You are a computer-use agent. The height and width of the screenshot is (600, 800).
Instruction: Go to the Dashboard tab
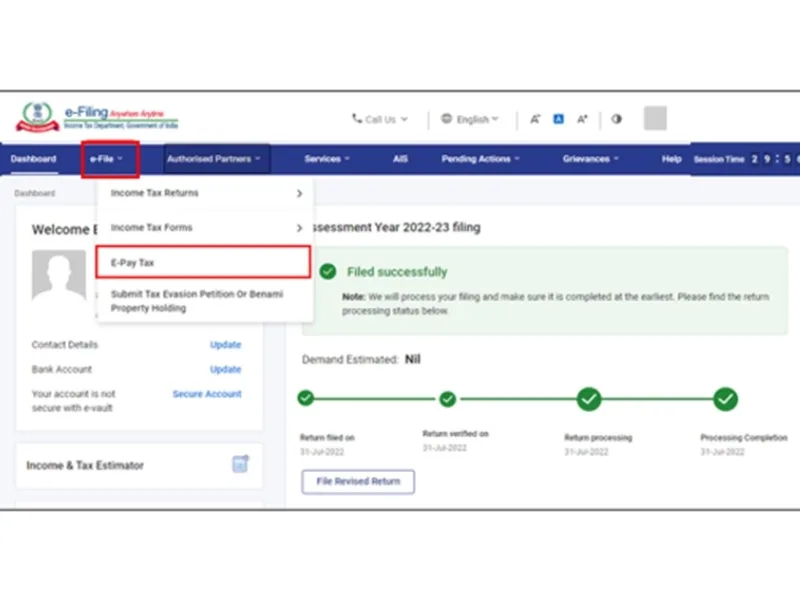(x=33, y=159)
